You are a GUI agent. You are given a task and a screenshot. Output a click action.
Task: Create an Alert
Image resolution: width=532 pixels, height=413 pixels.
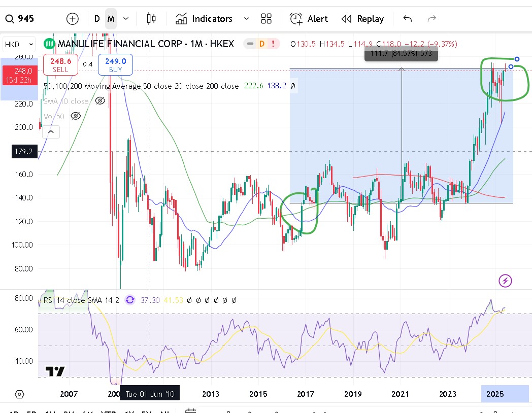pos(309,19)
